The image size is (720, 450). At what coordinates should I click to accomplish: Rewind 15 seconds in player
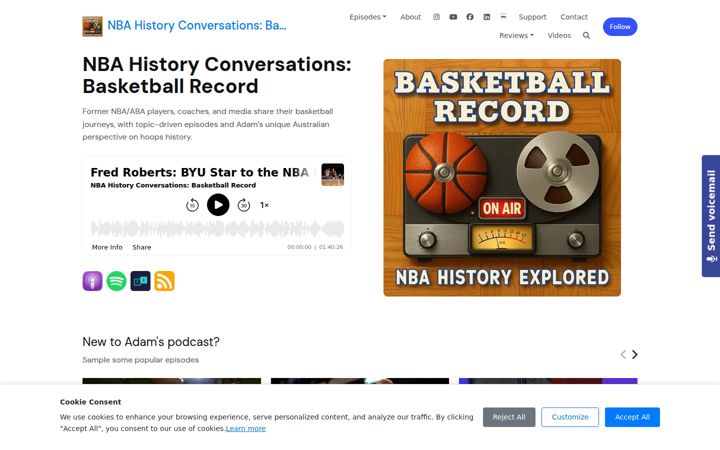(x=192, y=205)
